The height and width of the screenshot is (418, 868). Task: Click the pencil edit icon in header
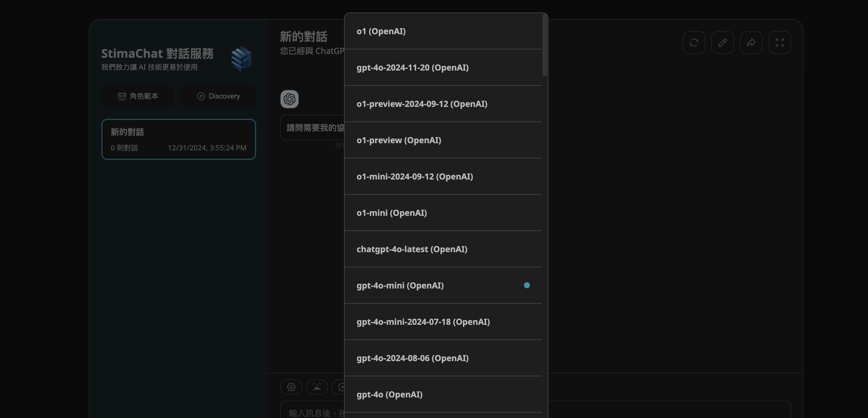[x=722, y=43]
